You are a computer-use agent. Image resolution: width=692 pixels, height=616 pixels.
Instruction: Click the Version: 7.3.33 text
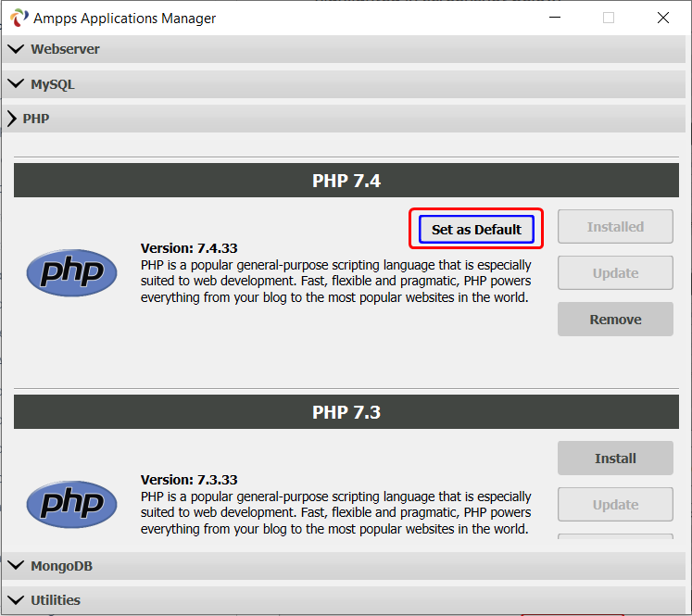189,480
